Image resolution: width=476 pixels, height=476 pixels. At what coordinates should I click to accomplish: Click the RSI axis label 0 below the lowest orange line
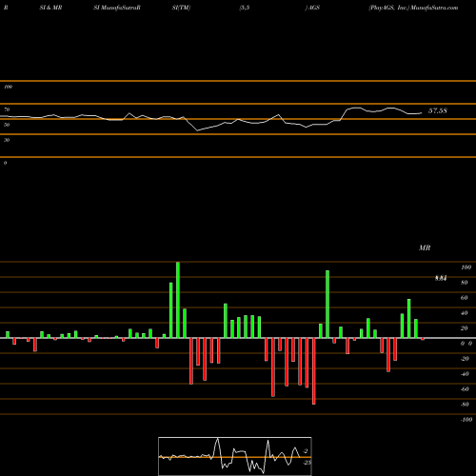tap(5, 163)
